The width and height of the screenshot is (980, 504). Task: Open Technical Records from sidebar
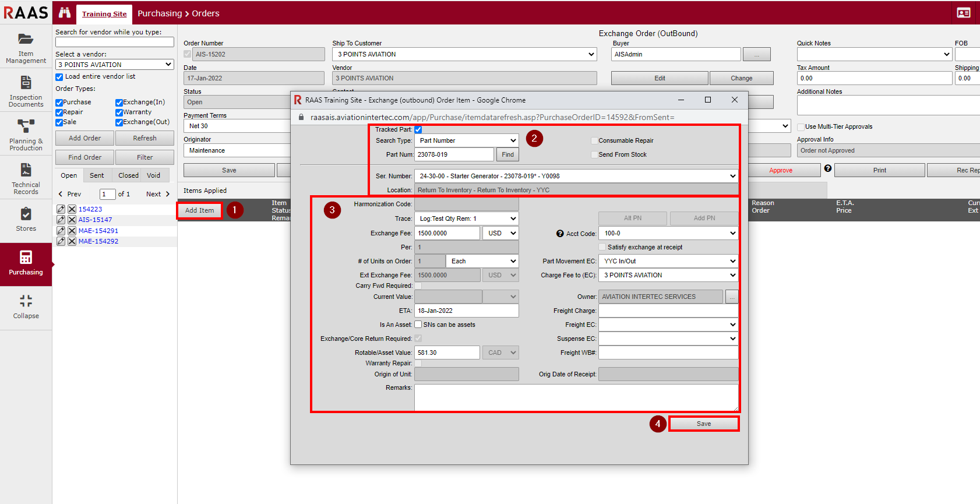[x=26, y=178]
